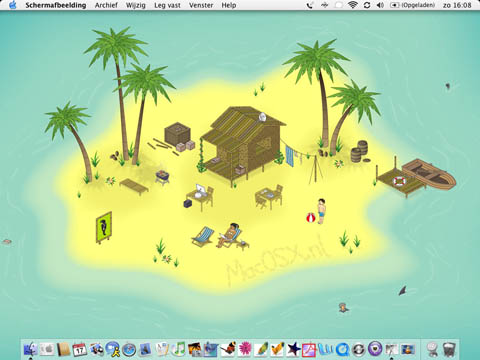480x360 pixels.
Task: Open the Venster menu
Action: pyautogui.click(x=201, y=5)
